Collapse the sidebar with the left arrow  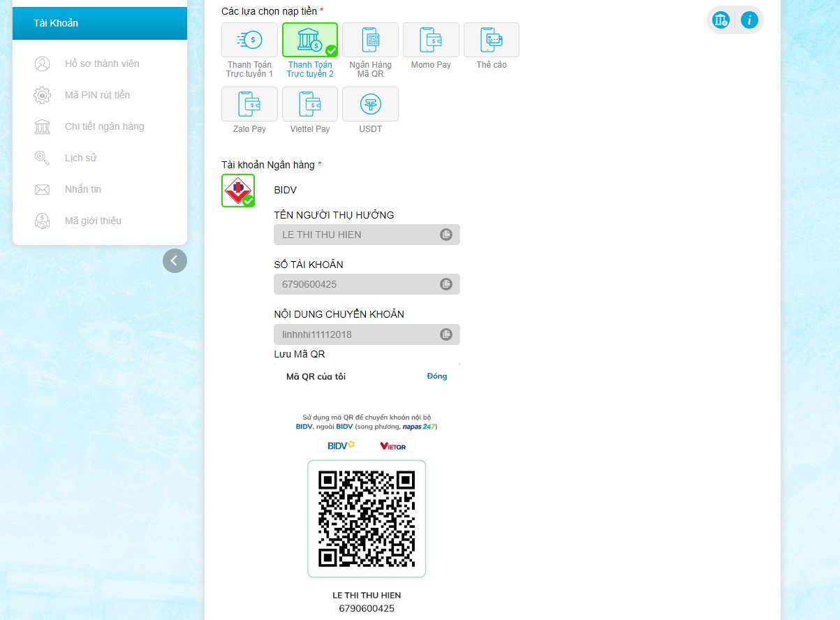pos(175,260)
